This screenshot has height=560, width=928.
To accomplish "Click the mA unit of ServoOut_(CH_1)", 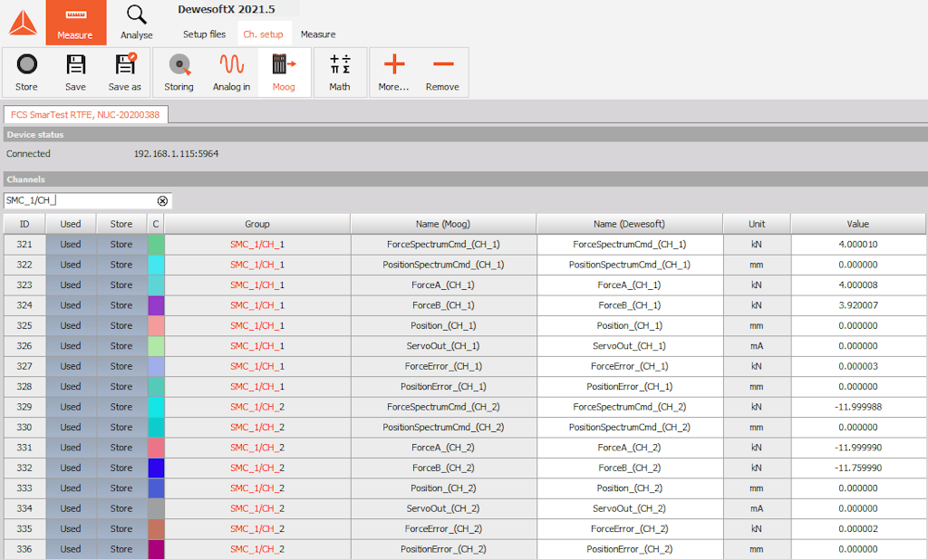I will (757, 346).
